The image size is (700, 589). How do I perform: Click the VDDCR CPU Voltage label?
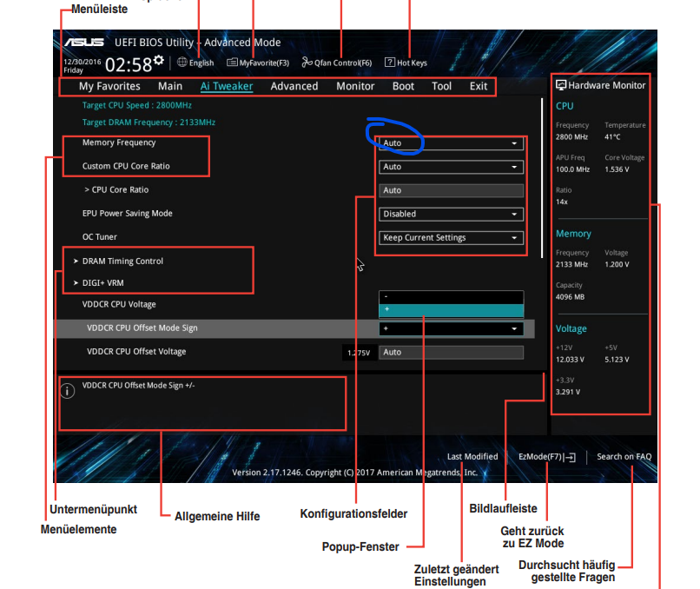[119, 305]
